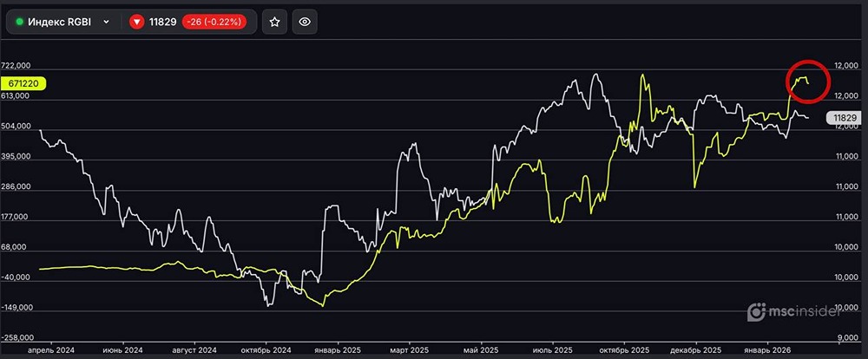Click the 722,000 left axis label
Image resolution: width=868 pixels, height=359 pixels.
[x=18, y=66]
